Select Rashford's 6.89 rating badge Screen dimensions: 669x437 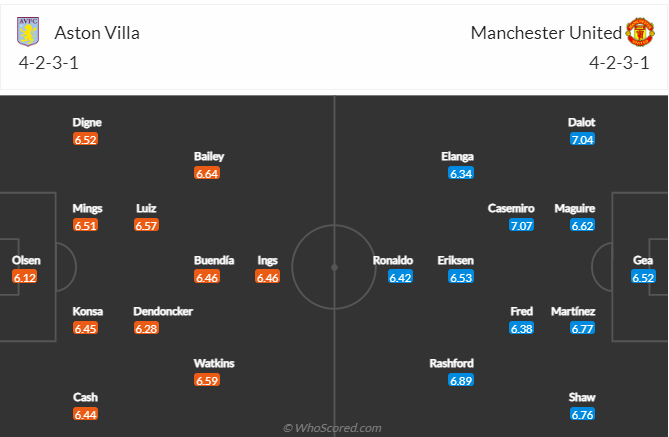[461, 380]
